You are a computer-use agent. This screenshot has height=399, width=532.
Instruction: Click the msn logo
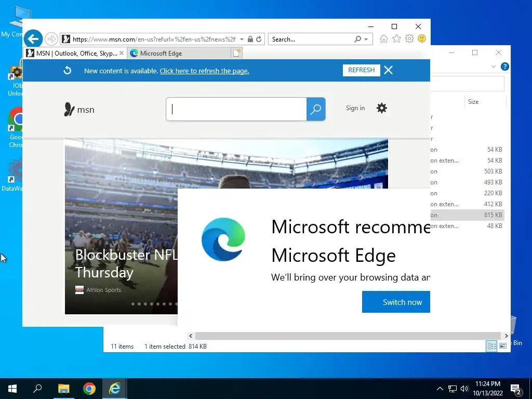tap(79, 110)
